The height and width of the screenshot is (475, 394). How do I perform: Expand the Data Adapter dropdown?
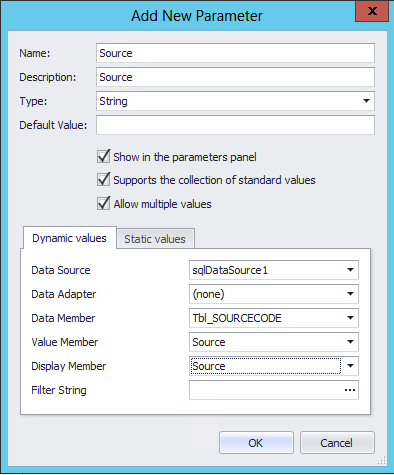[350, 294]
